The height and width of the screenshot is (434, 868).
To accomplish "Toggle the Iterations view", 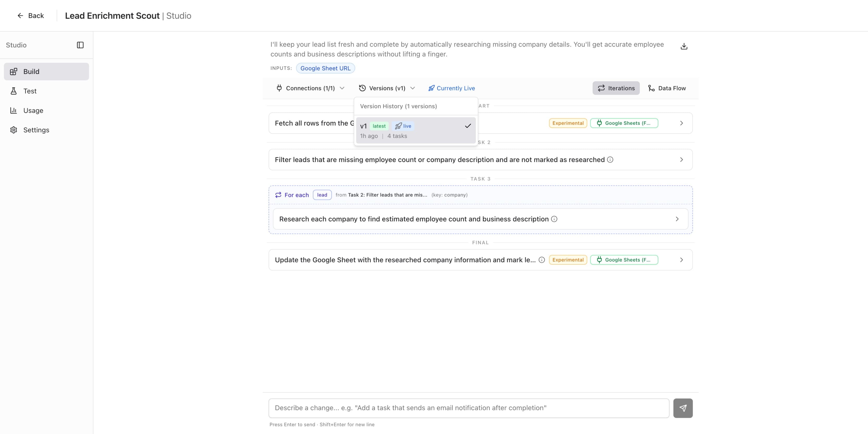I will pos(616,88).
